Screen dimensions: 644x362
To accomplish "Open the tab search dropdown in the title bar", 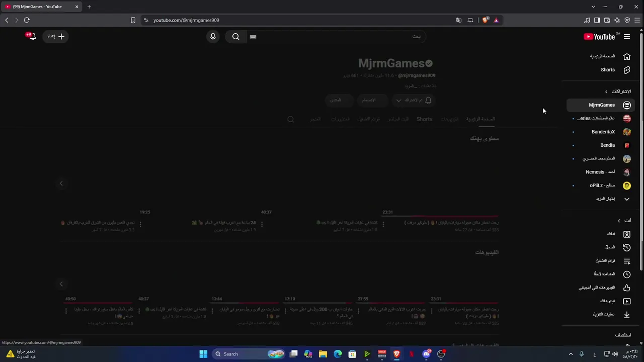I will click(593, 7).
